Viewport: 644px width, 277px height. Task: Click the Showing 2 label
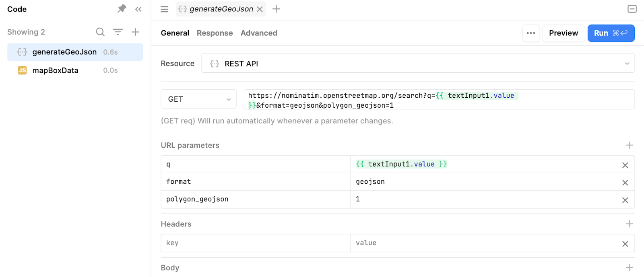[x=26, y=32]
